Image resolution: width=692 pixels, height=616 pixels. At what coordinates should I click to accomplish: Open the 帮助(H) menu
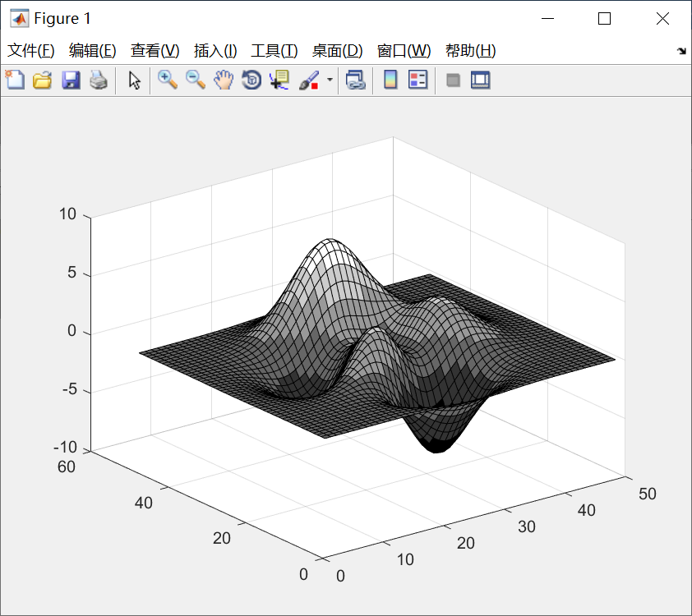pyautogui.click(x=470, y=51)
